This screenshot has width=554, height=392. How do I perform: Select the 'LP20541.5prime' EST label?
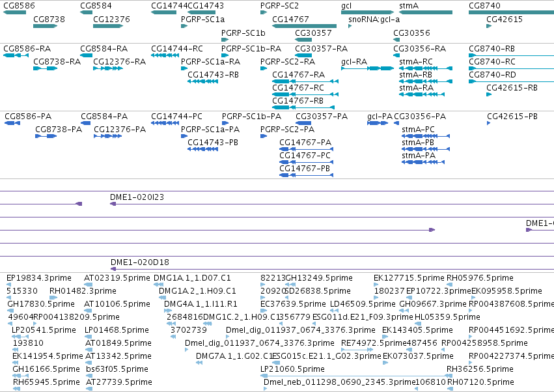(44, 330)
